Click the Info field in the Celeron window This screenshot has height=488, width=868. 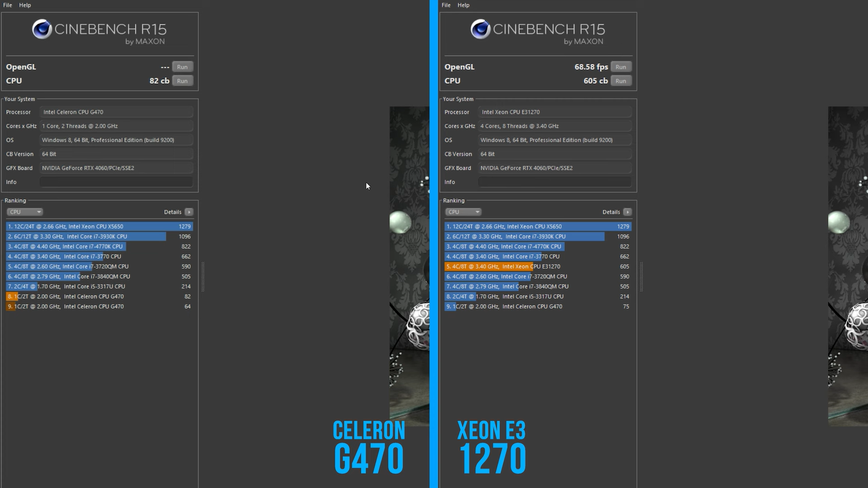[116, 182]
